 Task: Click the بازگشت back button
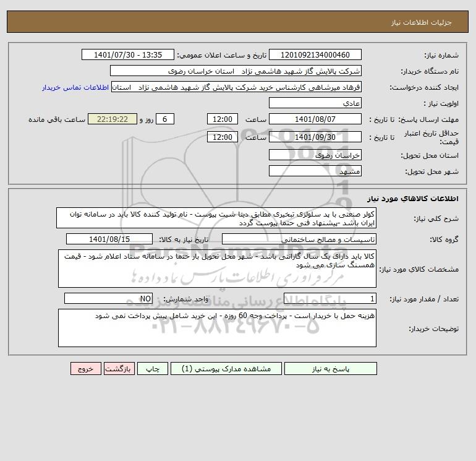point(119,369)
